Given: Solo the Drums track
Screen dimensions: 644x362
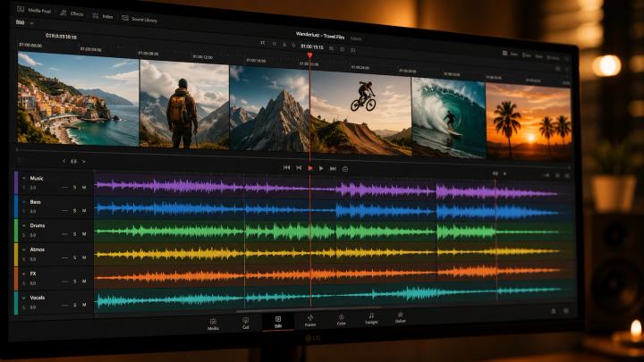Looking at the screenshot, I should click(75, 234).
